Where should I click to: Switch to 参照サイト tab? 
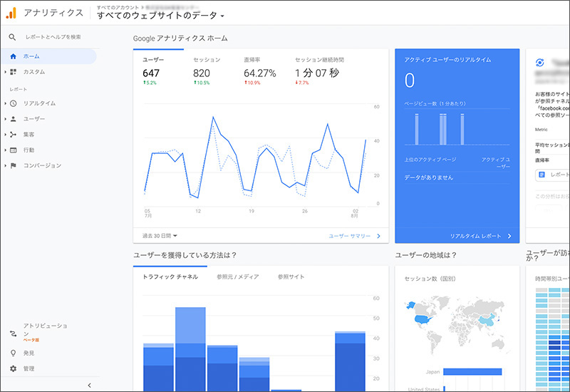(291, 277)
